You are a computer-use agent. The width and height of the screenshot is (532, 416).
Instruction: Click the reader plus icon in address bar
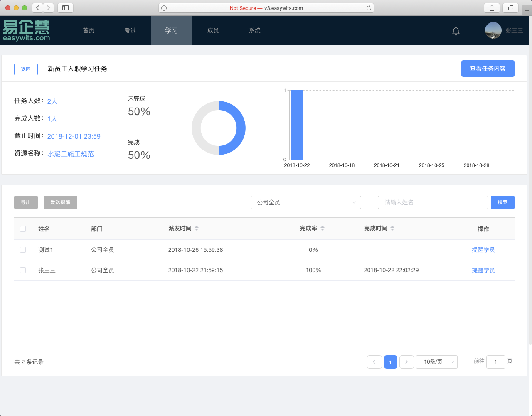164,8
